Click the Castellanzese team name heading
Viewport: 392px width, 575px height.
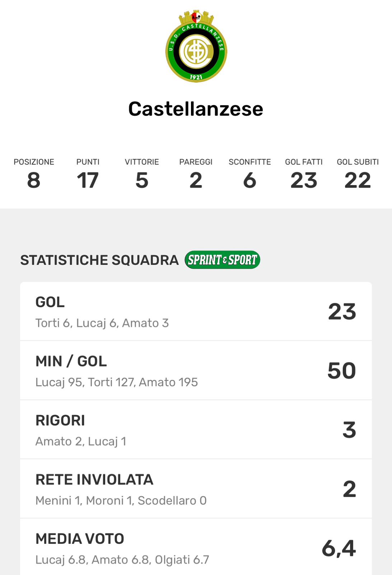[196, 109]
